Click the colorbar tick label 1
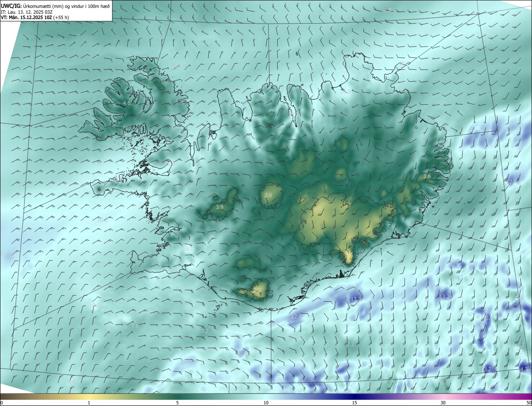Image resolution: width=532 pixels, height=406 pixels. click(x=89, y=403)
